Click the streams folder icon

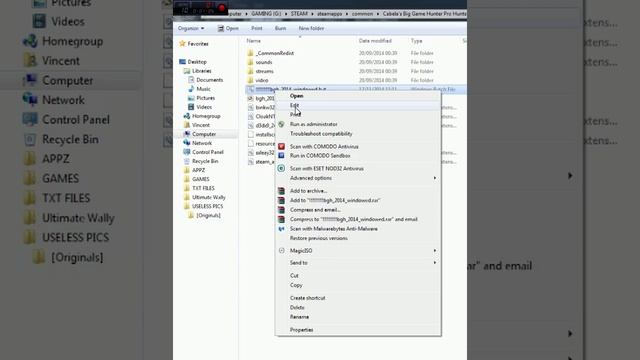pyautogui.click(x=251, y=71)
